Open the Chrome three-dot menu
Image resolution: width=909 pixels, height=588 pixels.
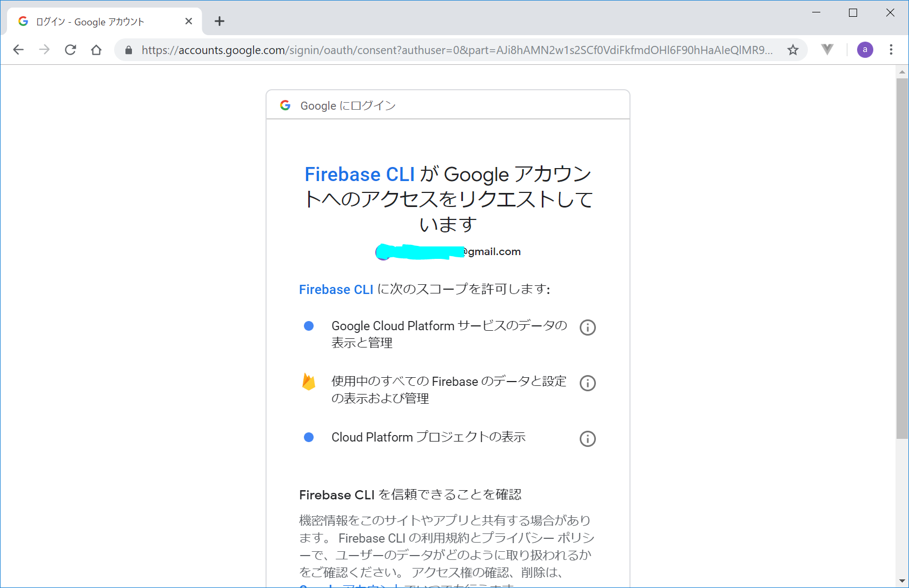pyautogui.click(x=891, y=50)
